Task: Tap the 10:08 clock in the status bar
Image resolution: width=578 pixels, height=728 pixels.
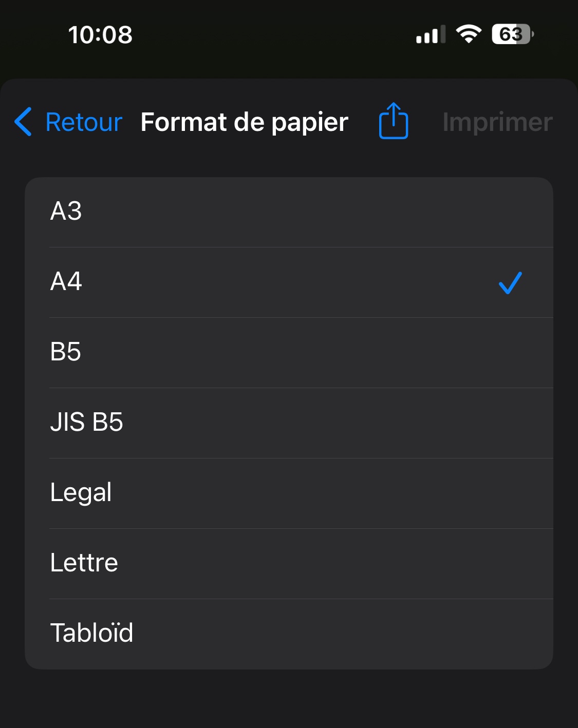Action: coord(100,35)
